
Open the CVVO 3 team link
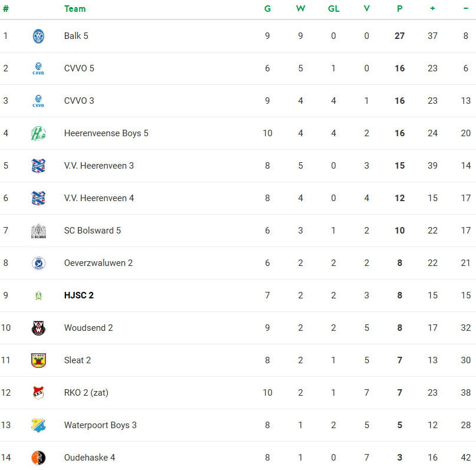(x=79, y=101)
